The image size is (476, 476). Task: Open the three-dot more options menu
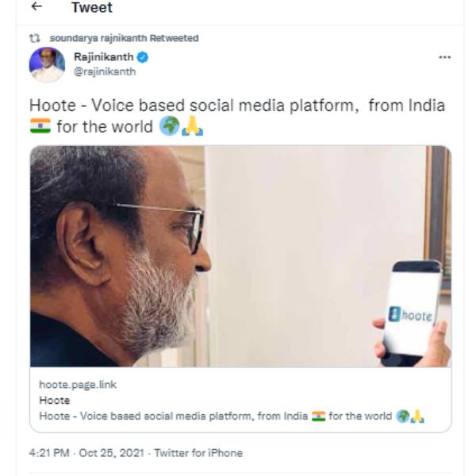pyautogui.click(x=444, y=58)
